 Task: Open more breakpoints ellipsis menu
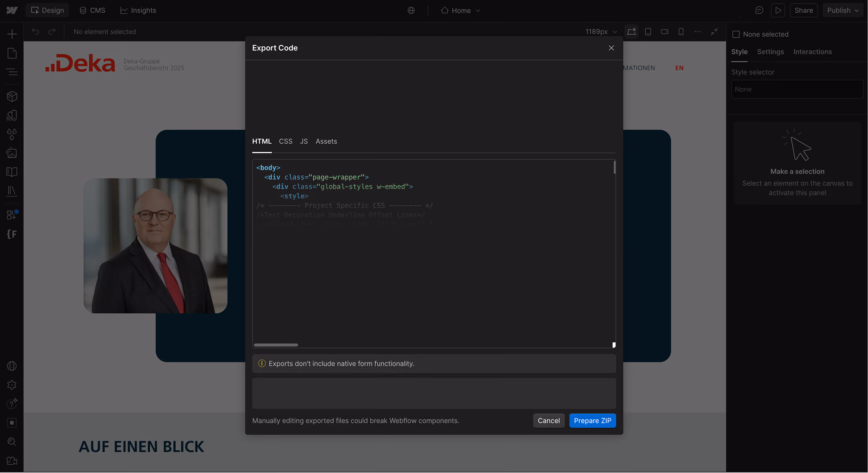click(697, 32)
